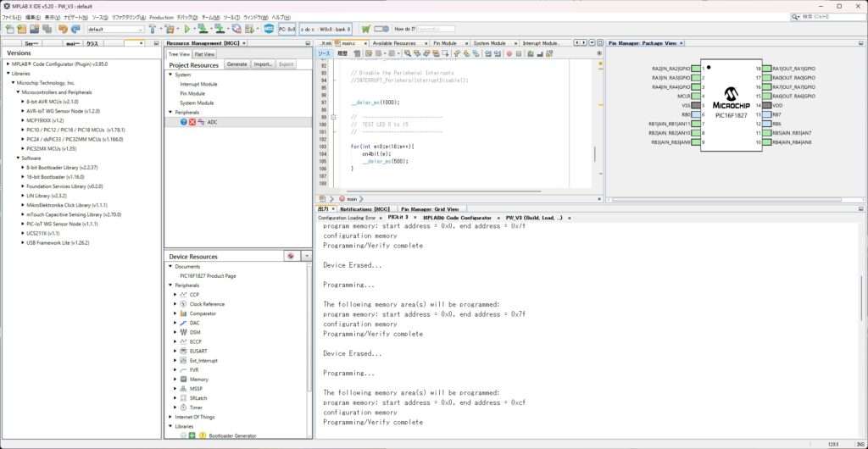This screenshot has width=868, height=449.
Task: Click the top-right search input field
Action: pos(833,17)
